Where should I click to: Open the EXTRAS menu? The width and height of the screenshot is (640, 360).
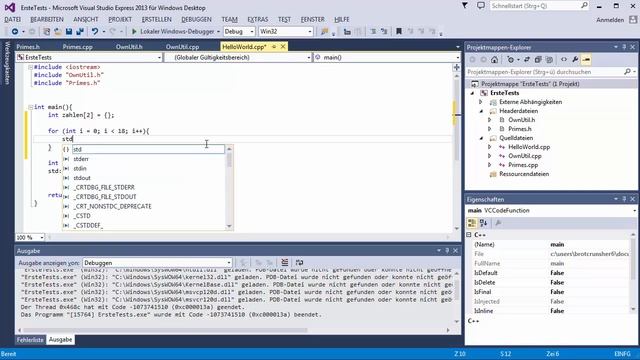(258, 20)
